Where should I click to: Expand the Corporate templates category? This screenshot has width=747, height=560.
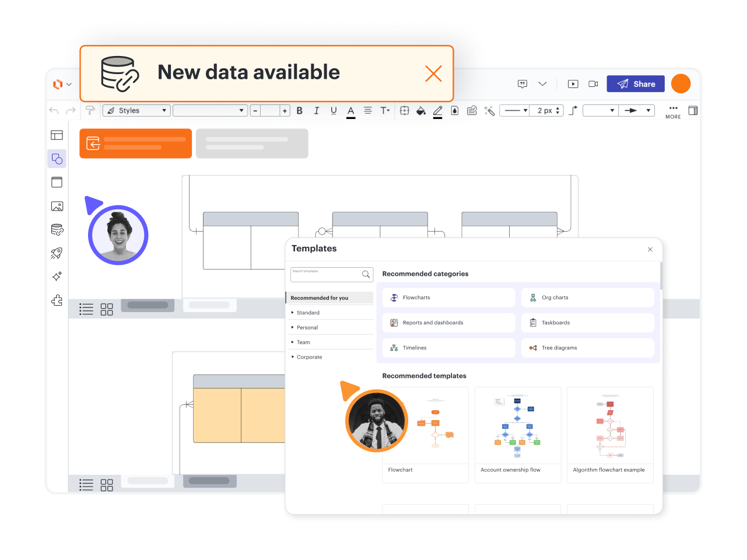coord(309,357)
